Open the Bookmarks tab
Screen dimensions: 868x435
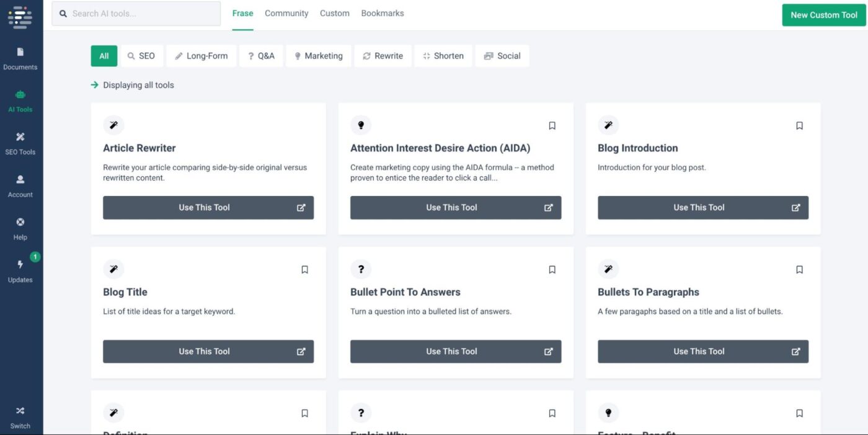[x=383, y=13]
